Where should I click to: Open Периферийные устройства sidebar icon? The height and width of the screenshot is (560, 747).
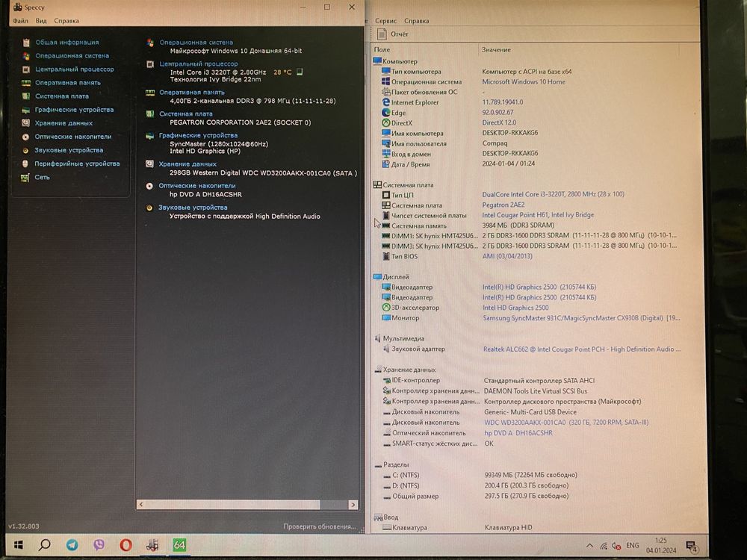(x=25, y=164)
